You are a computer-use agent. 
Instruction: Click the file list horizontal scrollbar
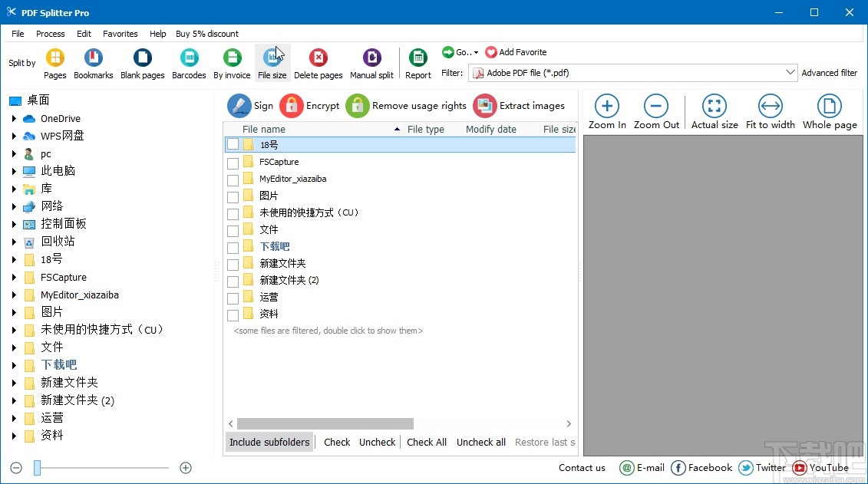click(325, 423)
